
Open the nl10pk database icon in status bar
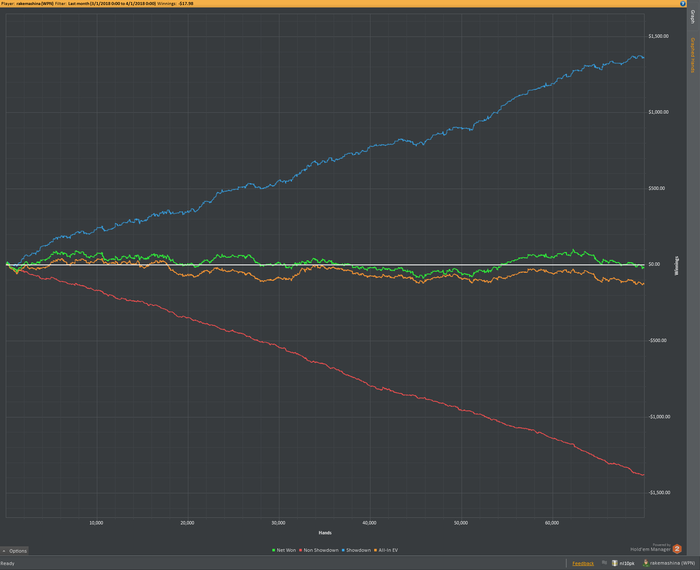(x=615, y=563)
